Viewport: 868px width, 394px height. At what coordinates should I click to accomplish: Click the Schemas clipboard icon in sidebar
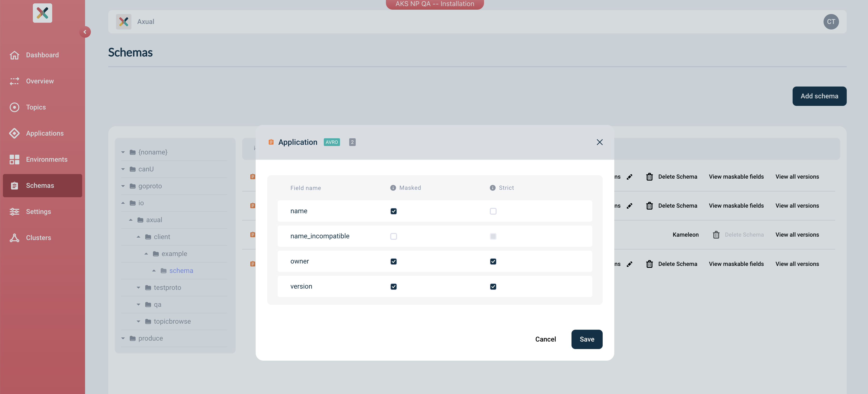tap(14, 185)
